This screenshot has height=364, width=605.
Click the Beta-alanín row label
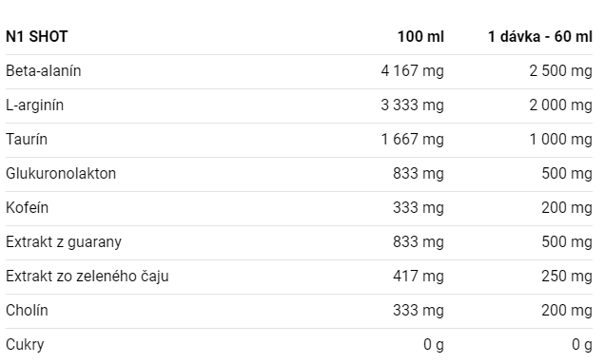[x=43, y=71]
